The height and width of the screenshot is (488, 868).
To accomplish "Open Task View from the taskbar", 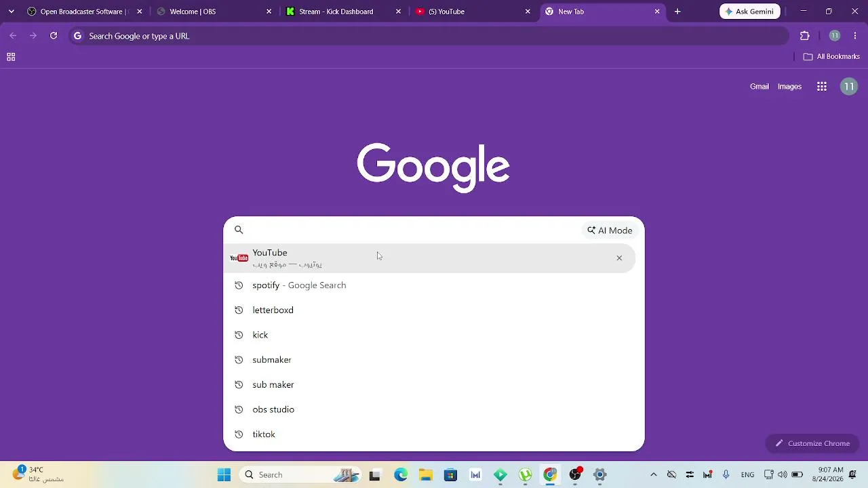I will (374, 474).
